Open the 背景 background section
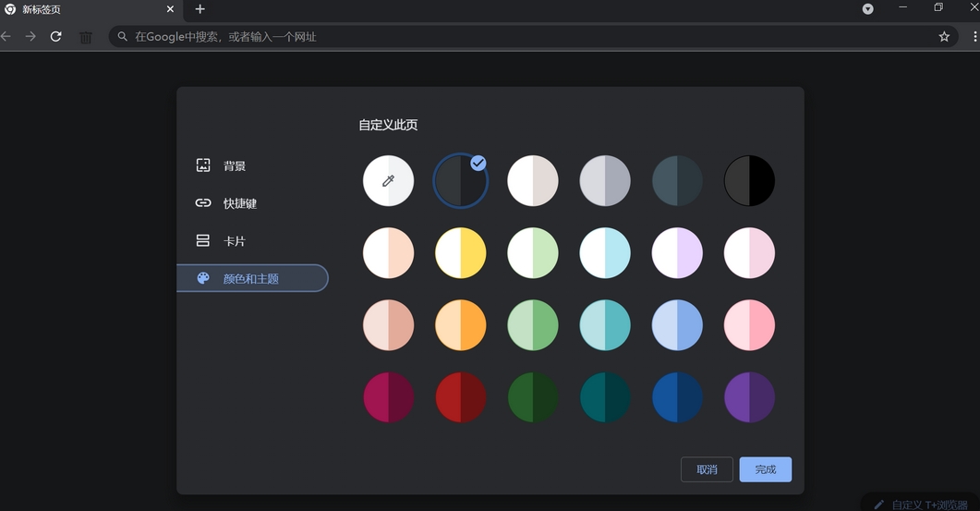 [234, 166]
